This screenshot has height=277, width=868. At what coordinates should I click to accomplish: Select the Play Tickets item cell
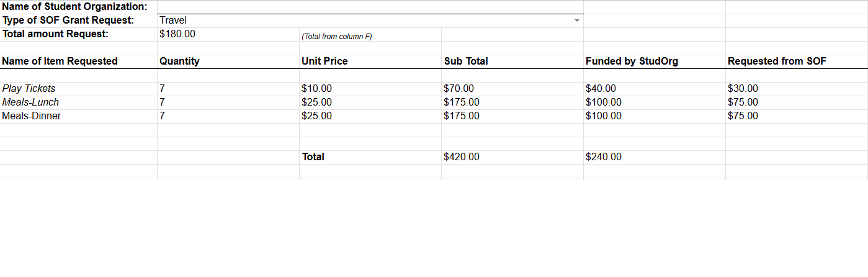[79, 89]
